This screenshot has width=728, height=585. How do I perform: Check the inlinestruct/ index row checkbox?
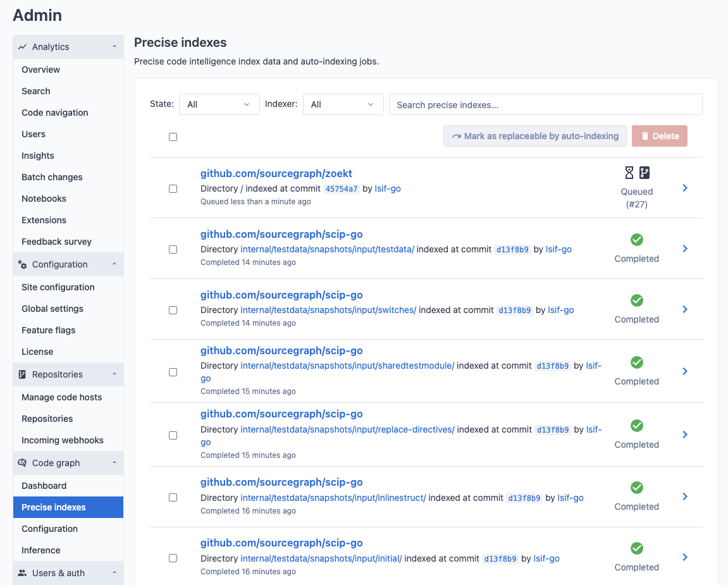pyautogui.click(x=173, y=498)
